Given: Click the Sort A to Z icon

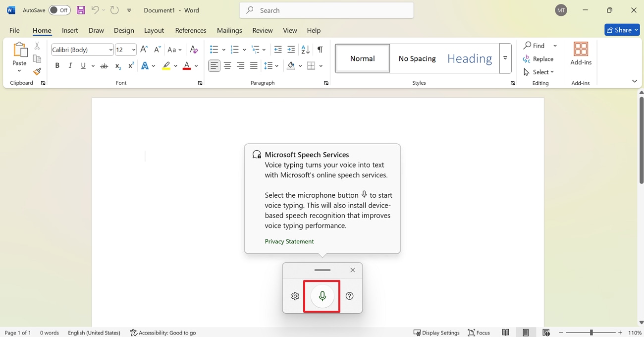Looking at the screenshot, I should point(306,49).
